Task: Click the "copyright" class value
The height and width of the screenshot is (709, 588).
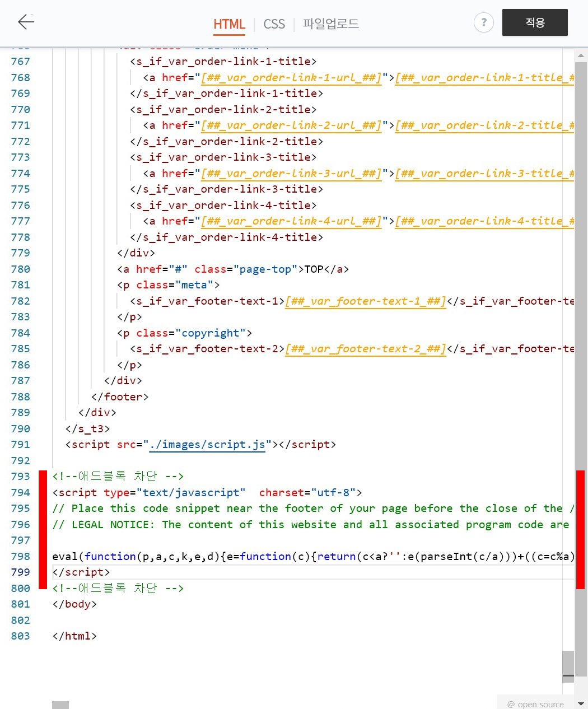Action: [x=211, y=333]
